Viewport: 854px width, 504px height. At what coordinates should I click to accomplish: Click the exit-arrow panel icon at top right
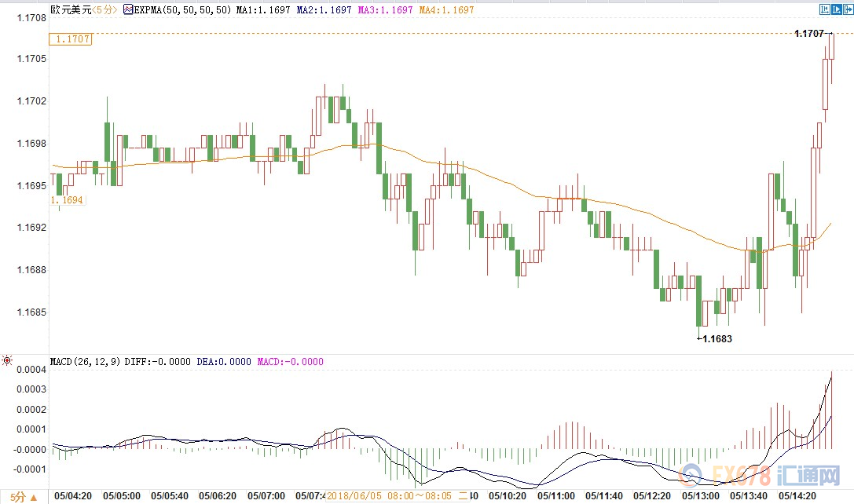point(848,9)
